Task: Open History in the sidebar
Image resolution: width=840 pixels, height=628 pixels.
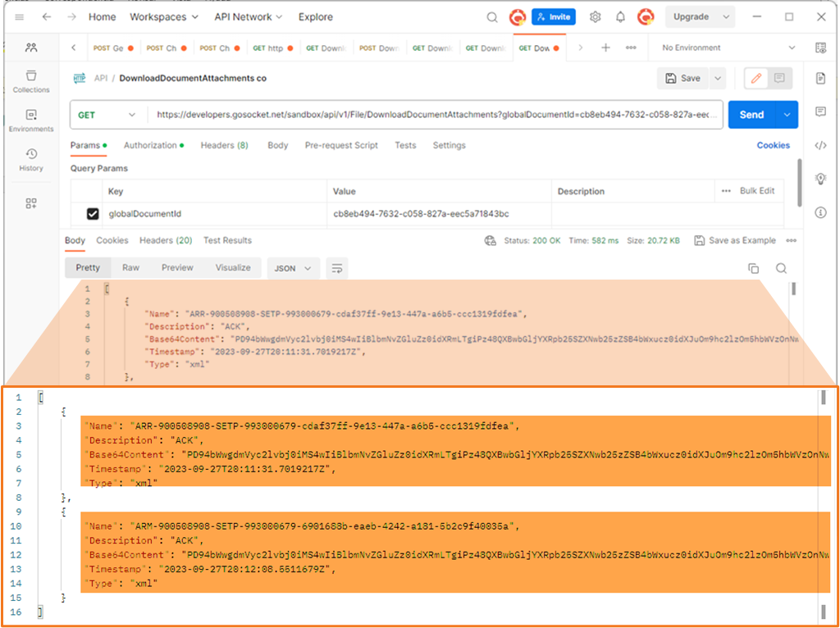Action: [31, 160]
